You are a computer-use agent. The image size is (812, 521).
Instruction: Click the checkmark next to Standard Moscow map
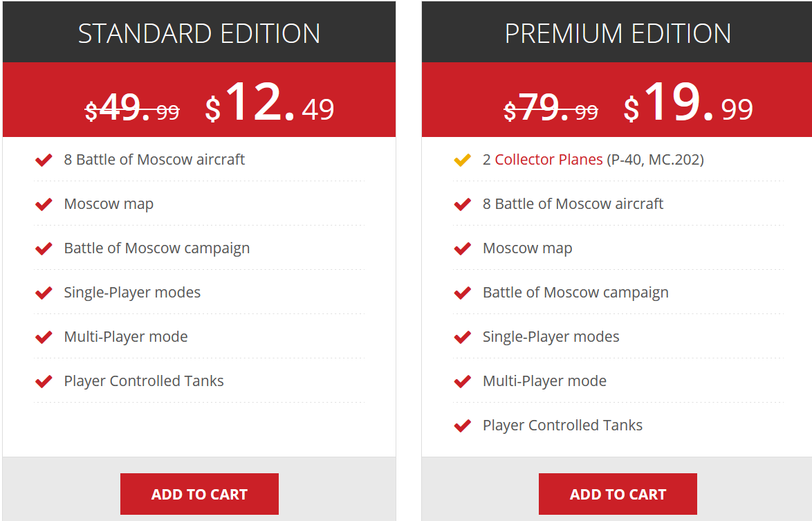point(44,204)
